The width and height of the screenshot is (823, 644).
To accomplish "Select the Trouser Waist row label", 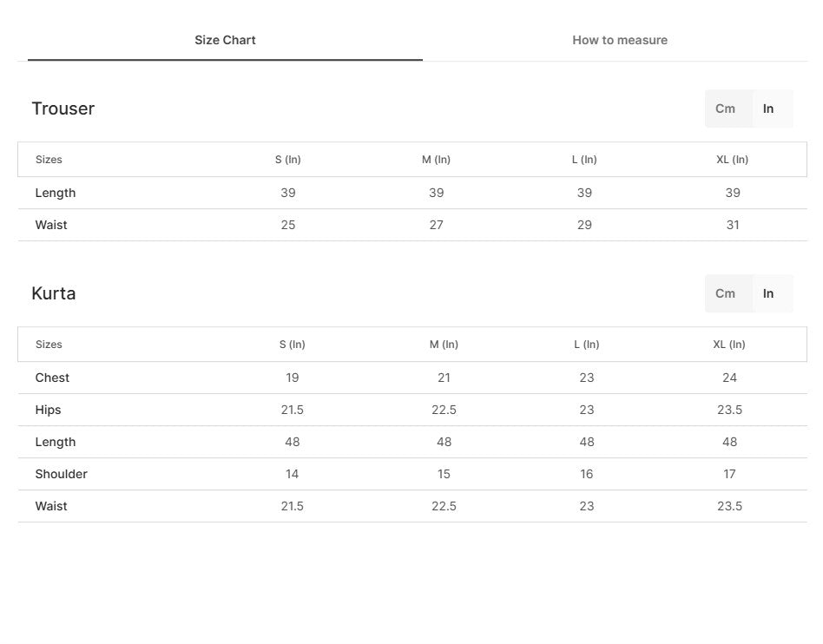I will (x=51, y=225).
